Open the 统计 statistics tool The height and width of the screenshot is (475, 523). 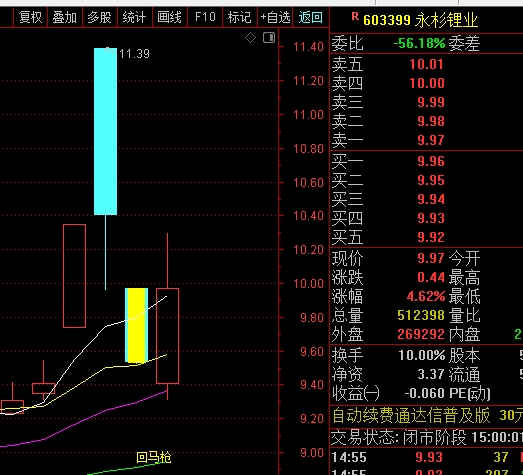(x=134, y=17)
